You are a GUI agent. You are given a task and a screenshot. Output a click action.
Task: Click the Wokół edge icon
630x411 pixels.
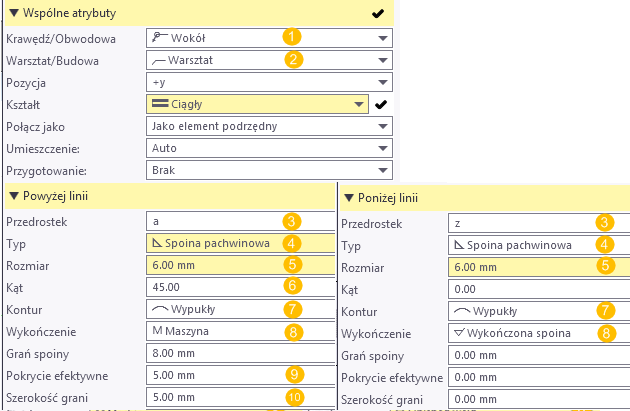158,38
